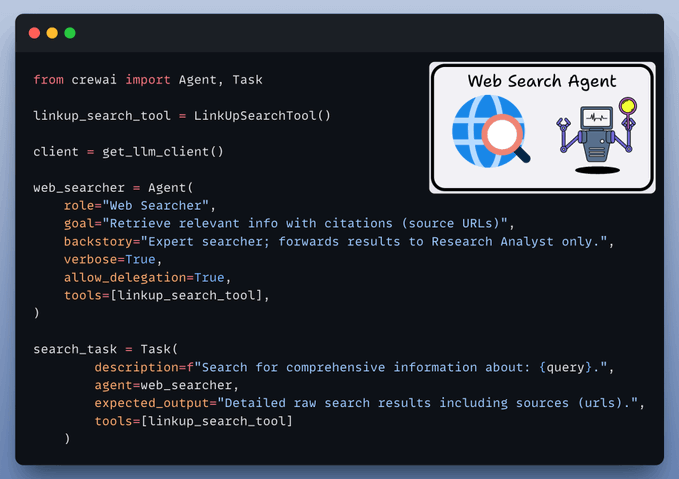Click the wrench in the robot's hand

click(564, 126)
